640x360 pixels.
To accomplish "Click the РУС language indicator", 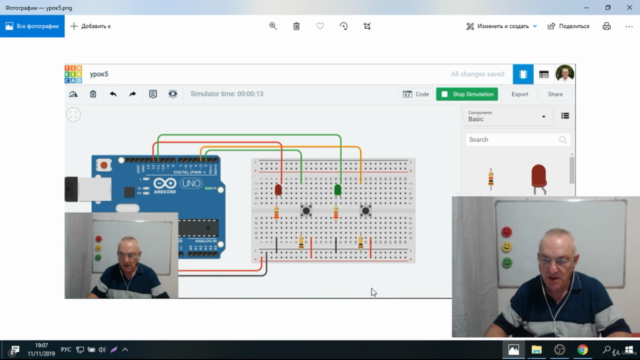I will coord(66,350).
